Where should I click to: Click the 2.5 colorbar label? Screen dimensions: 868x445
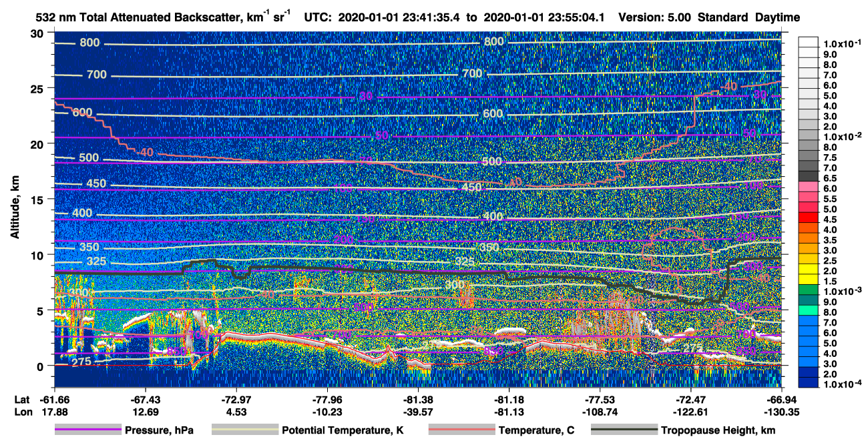[x=829, y=260]
